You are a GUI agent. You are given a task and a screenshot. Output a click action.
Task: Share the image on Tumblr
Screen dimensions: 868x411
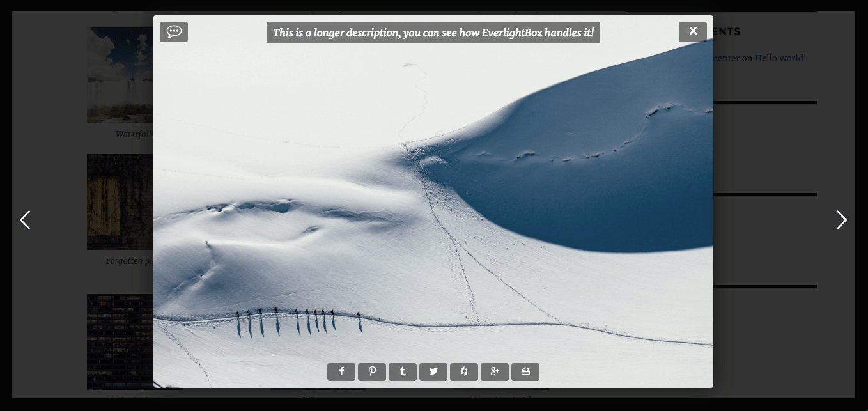pos(403,372)
